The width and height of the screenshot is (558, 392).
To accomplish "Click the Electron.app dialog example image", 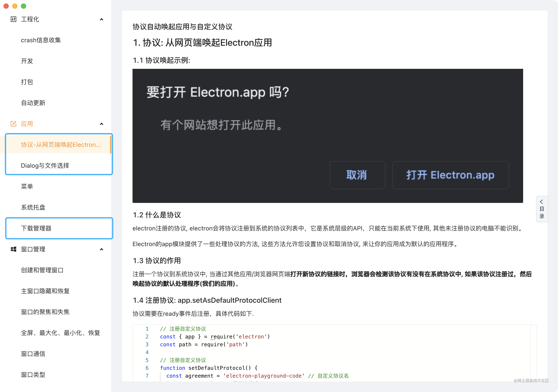I will tap(328, 136).
